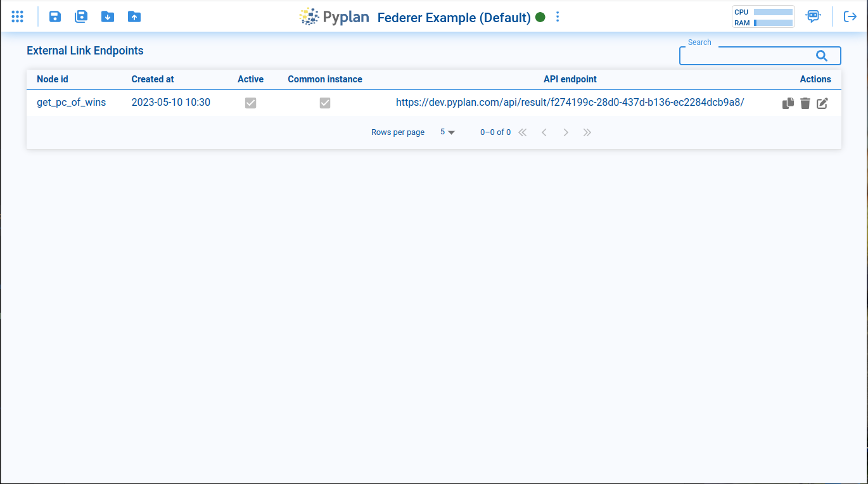Delete the get_pc_of_wins endpoint
Viewport: 868px width, 484px height.
pyautogui.click(x=805, y=103)
